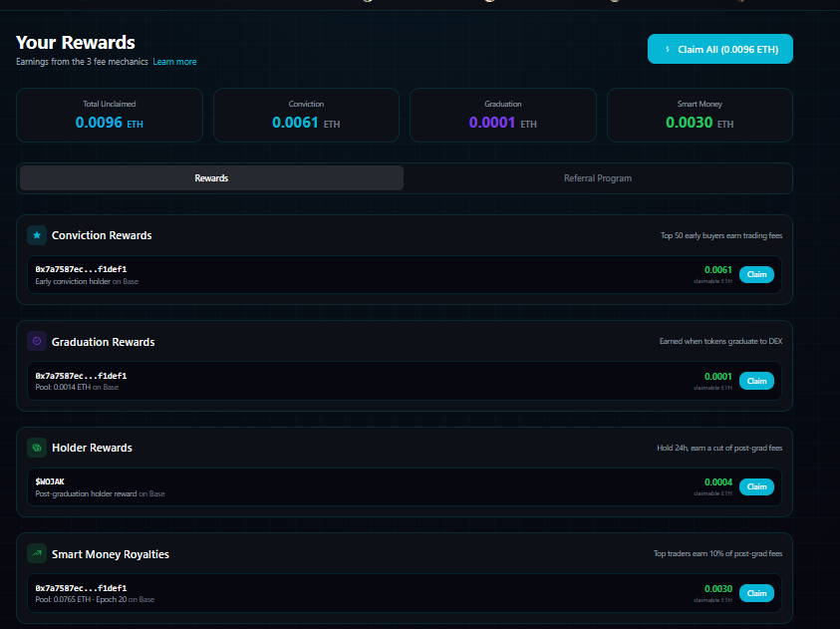Click 'Early conviction holder on Base' text

pyautogui.click(x=87, y=281)
